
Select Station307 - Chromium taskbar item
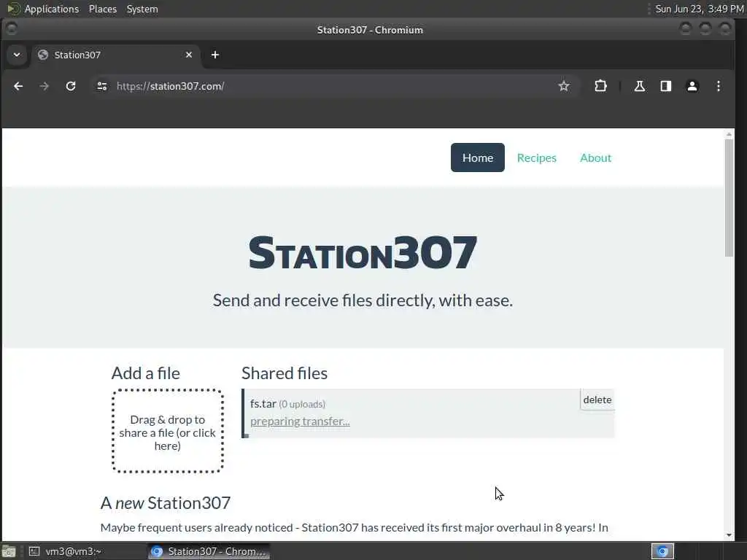click(209, 551)
